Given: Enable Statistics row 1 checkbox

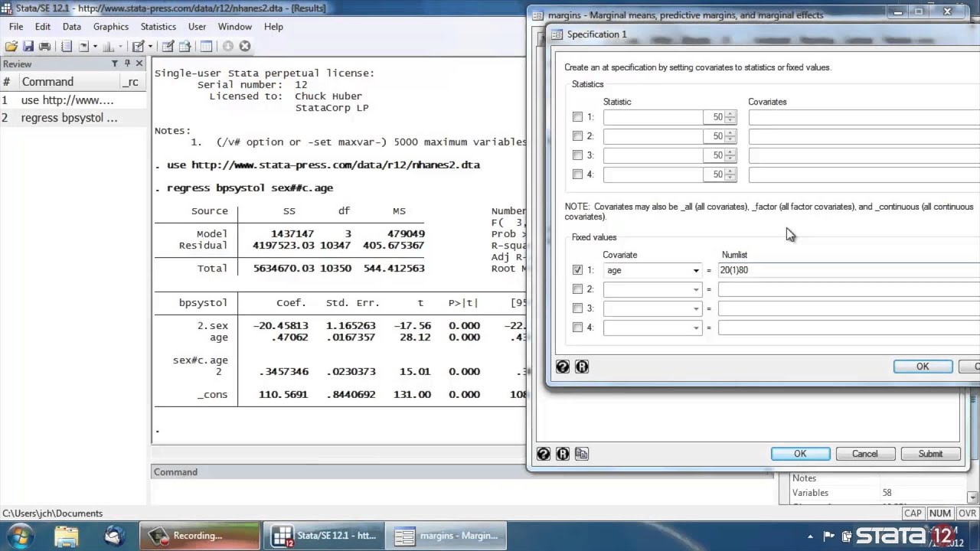Looking at the screenshot, I should tap(578, 117).
